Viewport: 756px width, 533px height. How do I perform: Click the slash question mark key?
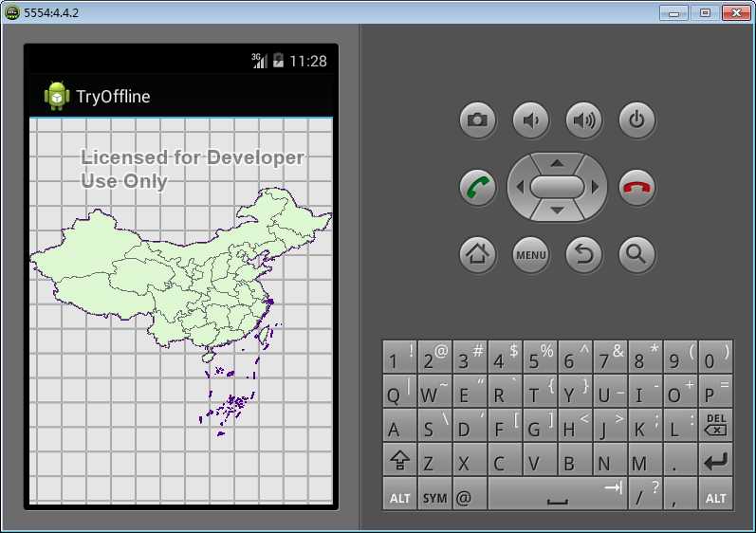[646, 493]
